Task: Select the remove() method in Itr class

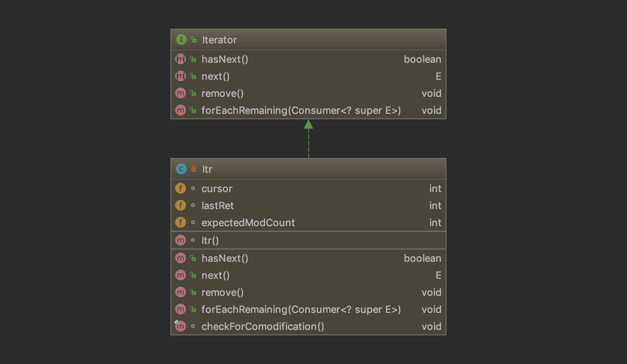Action: point(222,292)
